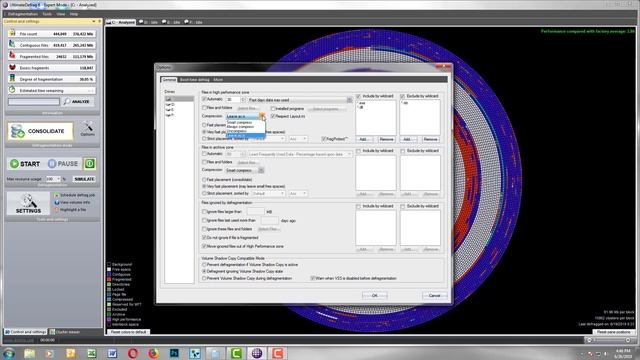Click High performance color swatch in legend
The width and height of the screenshot is (640, 360).
point(109,319)
